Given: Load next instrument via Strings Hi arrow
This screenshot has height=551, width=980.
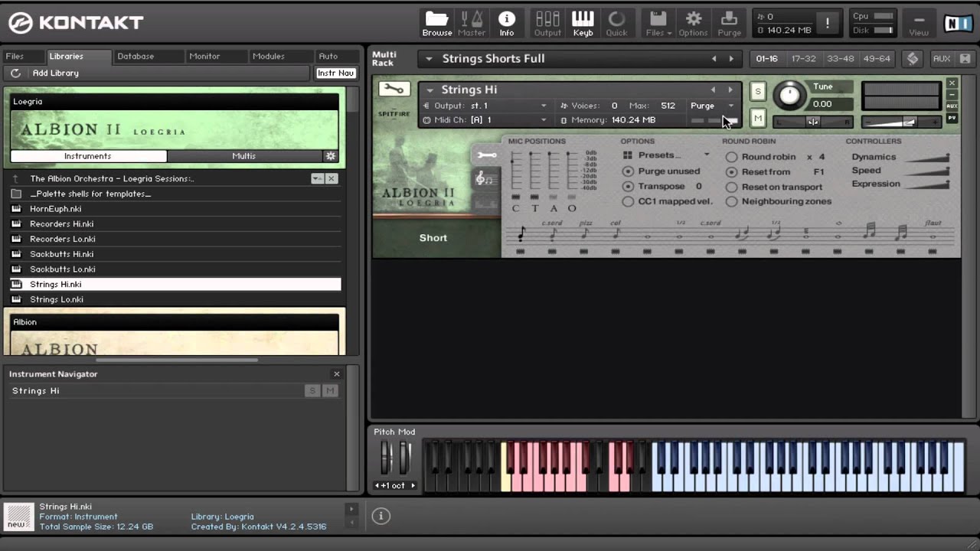Looking at the screenshot, I should click(730, 90).
